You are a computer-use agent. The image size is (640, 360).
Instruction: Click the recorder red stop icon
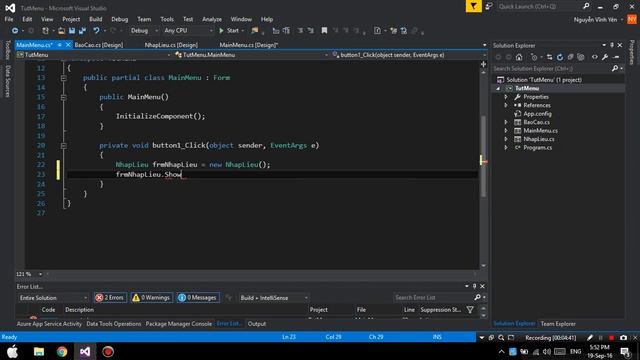611,338
